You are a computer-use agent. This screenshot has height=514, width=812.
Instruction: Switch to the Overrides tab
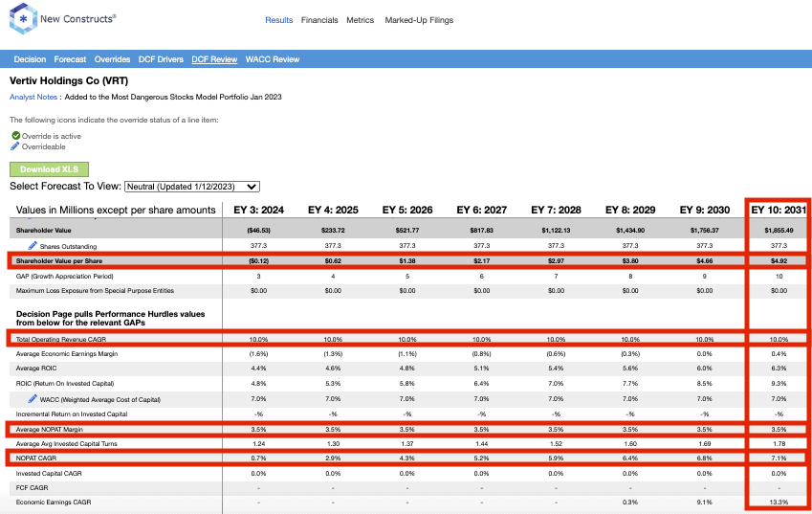pyautogui.click(x=112, y=59)
